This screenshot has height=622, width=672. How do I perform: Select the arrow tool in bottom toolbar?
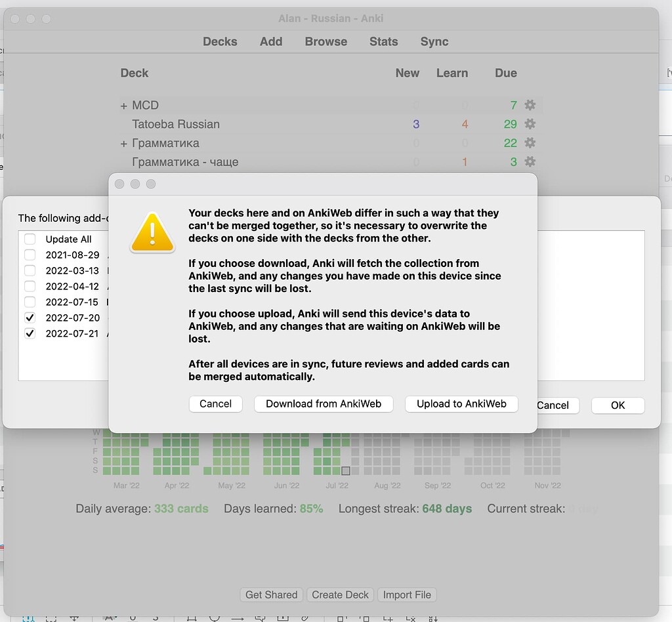click(238, 618)
